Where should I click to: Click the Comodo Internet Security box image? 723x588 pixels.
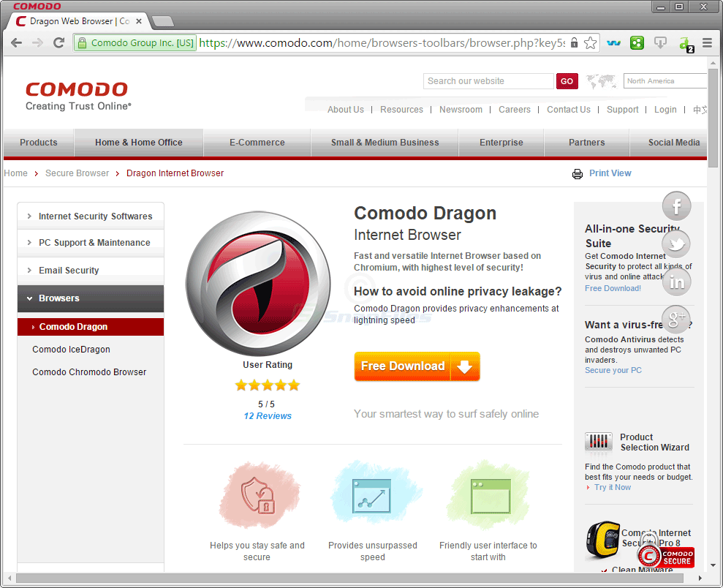[x=602, y=540]
